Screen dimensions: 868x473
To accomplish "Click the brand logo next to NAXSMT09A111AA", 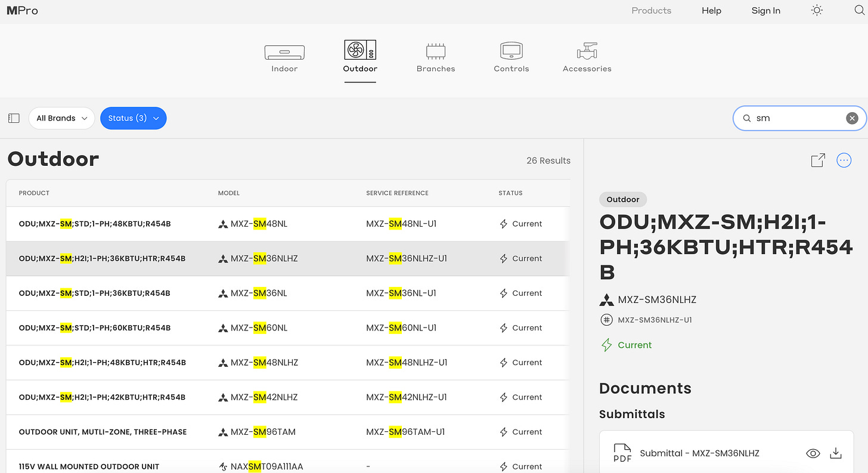I will (223, 466).
